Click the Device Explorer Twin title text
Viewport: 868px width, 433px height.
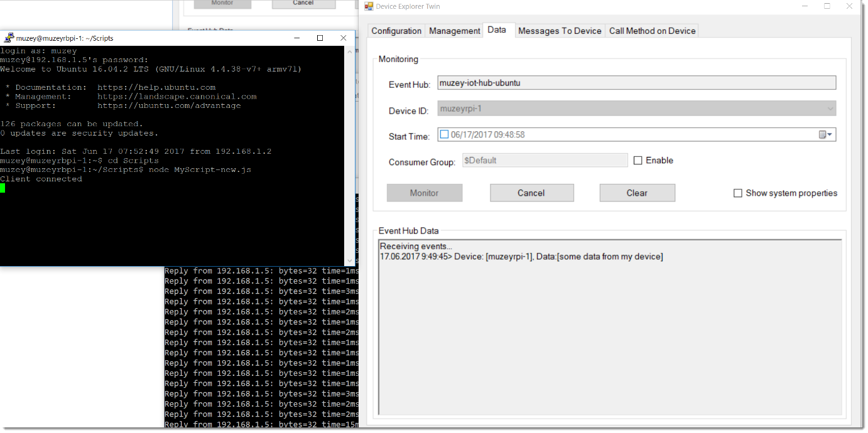(408, 6)
